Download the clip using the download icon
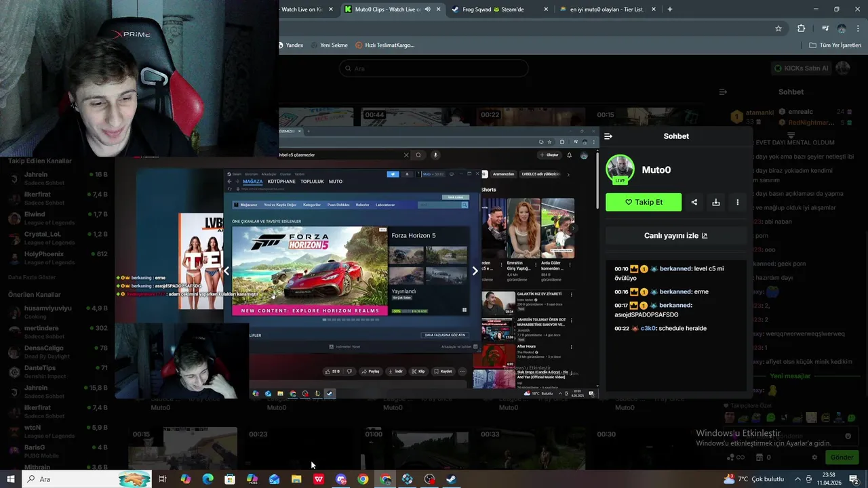Viewport: 868px width, 488px height. point(715,202)
